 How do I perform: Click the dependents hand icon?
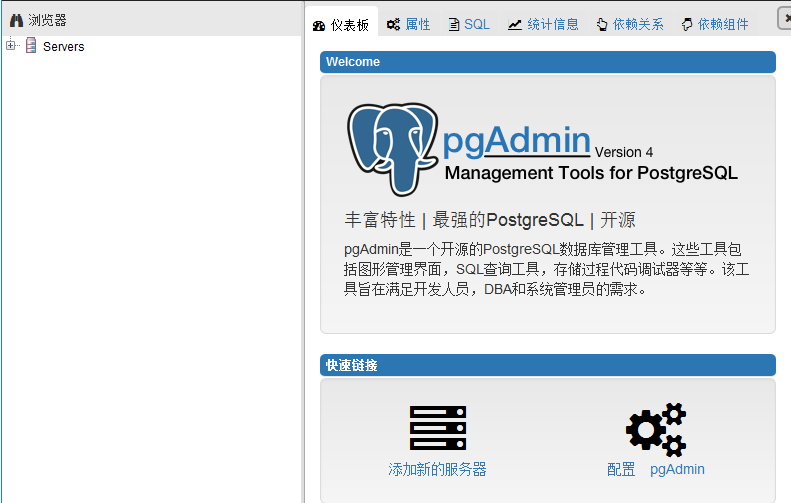pos(687,24)
